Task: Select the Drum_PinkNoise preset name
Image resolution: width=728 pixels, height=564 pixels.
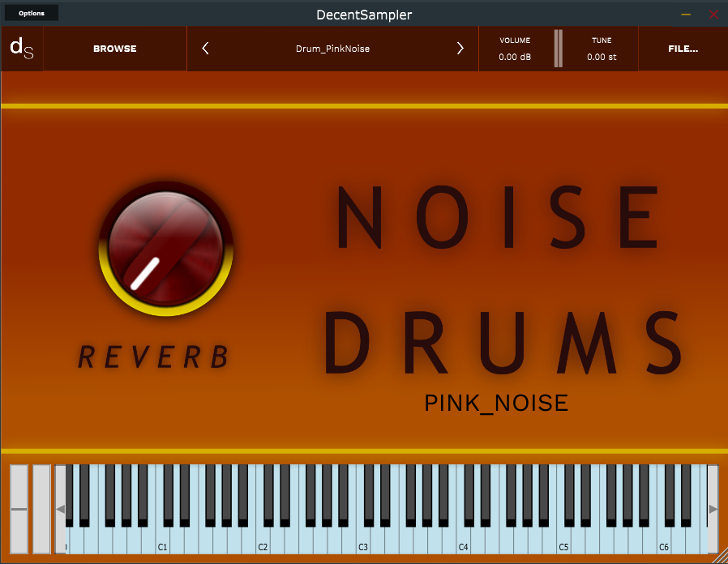Action: [x=332, y=49]
